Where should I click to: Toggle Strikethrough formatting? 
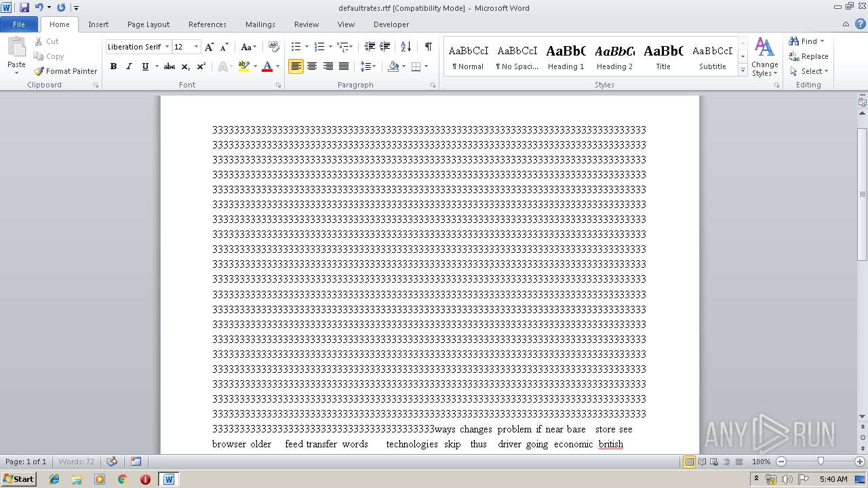click(x=170, y=66)
